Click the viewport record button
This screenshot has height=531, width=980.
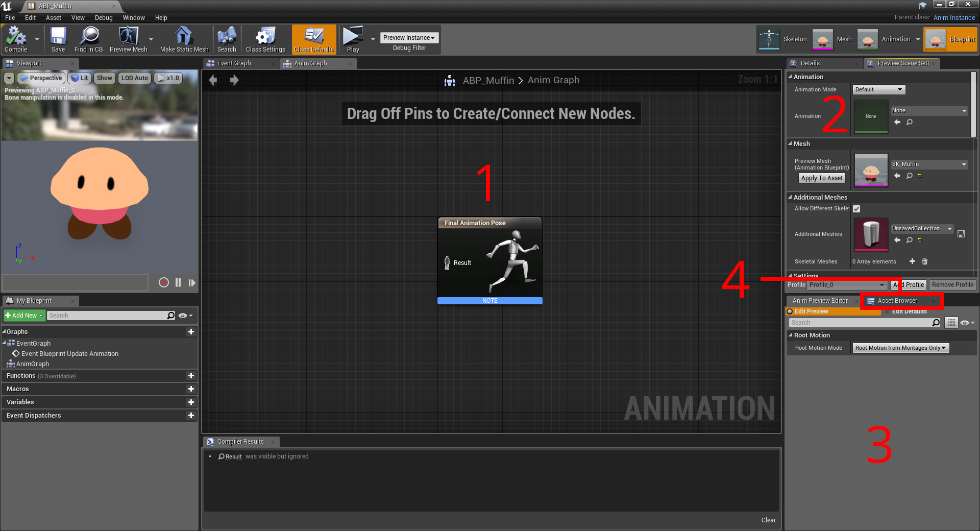coord(163,282)
